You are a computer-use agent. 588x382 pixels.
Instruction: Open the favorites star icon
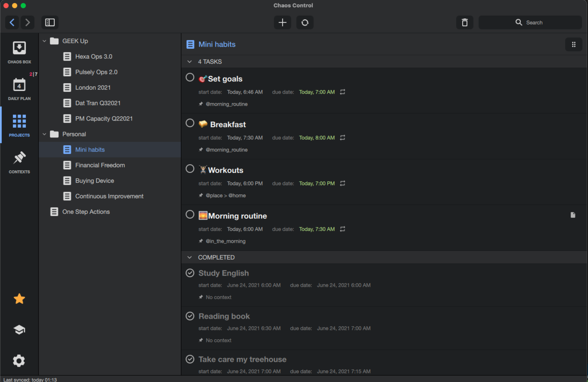point(19,299)
